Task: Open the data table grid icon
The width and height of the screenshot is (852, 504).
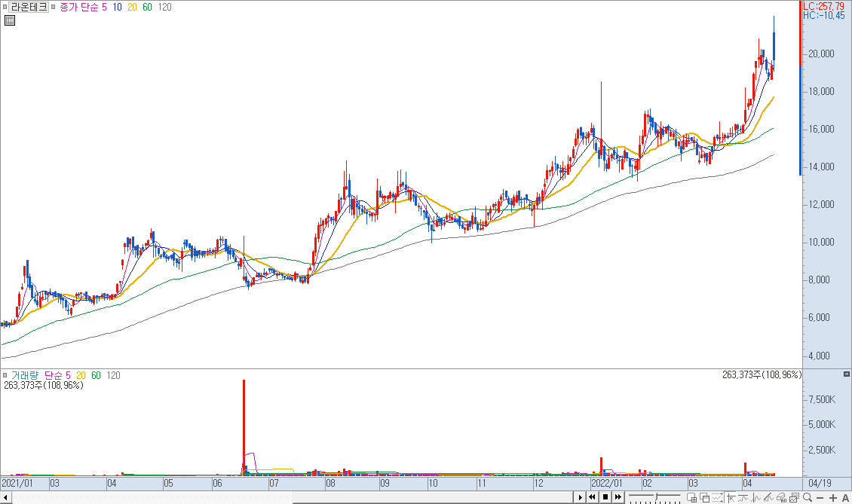Action: click(x=10, y=20)
